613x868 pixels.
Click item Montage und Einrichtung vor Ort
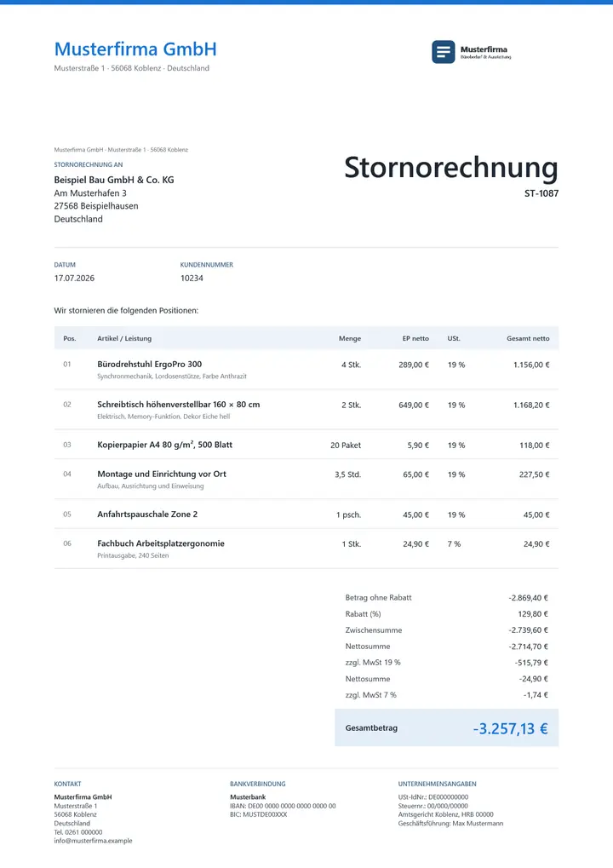(162, 474)
